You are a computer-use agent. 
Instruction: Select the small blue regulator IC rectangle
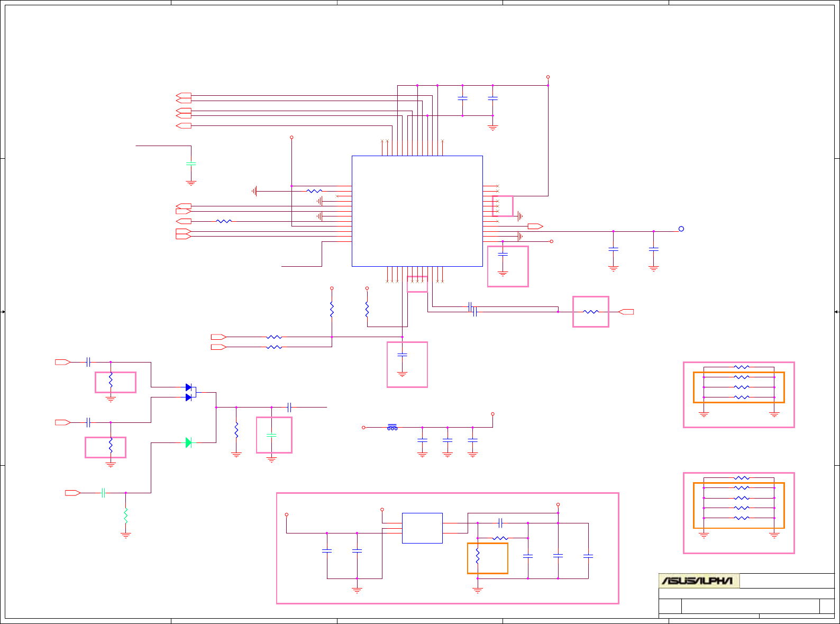422,528
